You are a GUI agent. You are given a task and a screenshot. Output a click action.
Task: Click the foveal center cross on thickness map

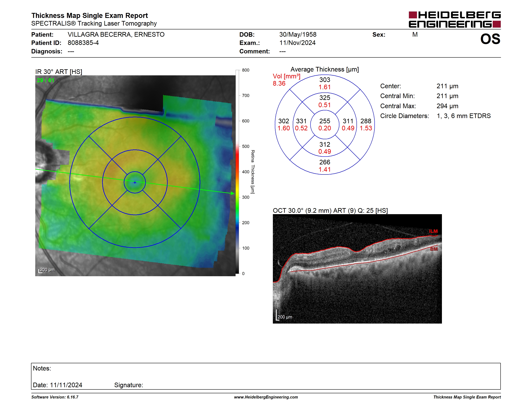135,182
